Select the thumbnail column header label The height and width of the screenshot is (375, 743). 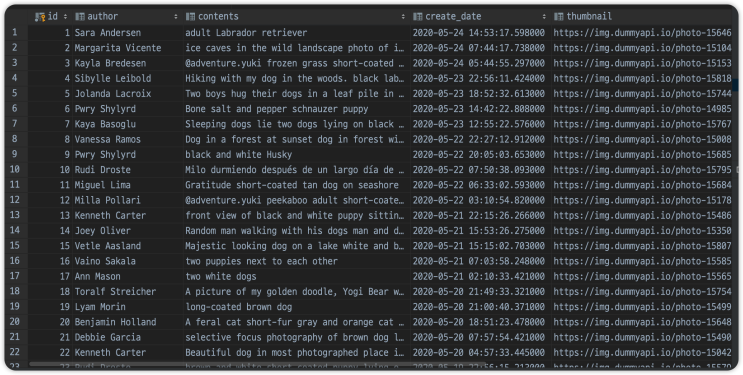pos(589,17)
